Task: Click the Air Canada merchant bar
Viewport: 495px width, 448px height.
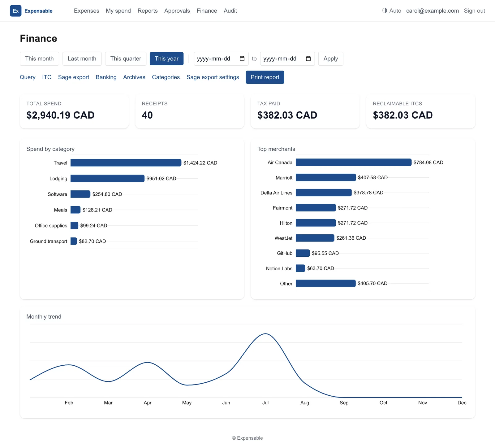Action: [x=353, y=162]
